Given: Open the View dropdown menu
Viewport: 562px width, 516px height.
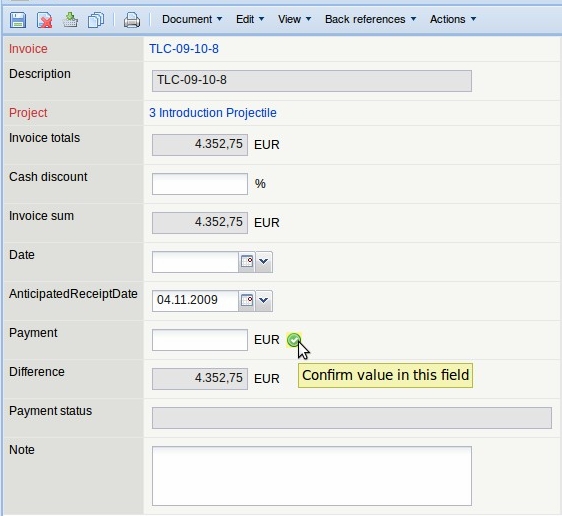Looking at the screenshot, I should 294,19.
